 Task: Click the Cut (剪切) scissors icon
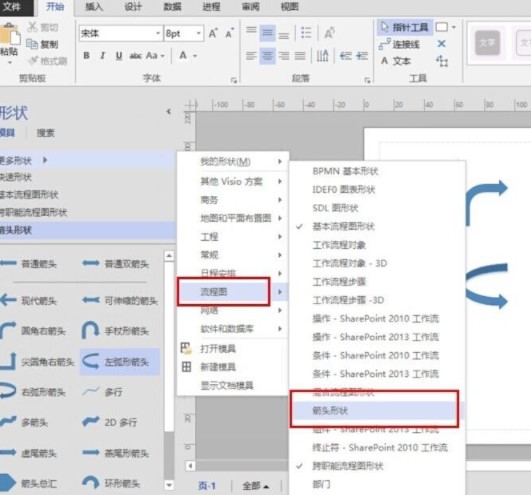pyautogui.click(x=33, y=27)
